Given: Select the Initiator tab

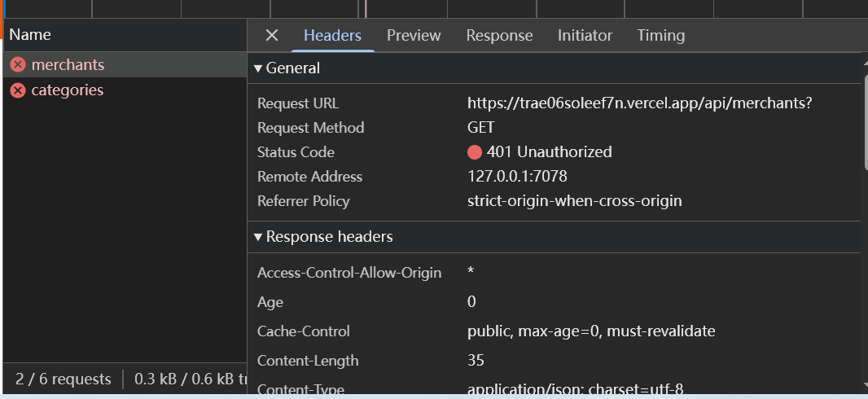Looking at the screenshot, I should tap(585, 35).
